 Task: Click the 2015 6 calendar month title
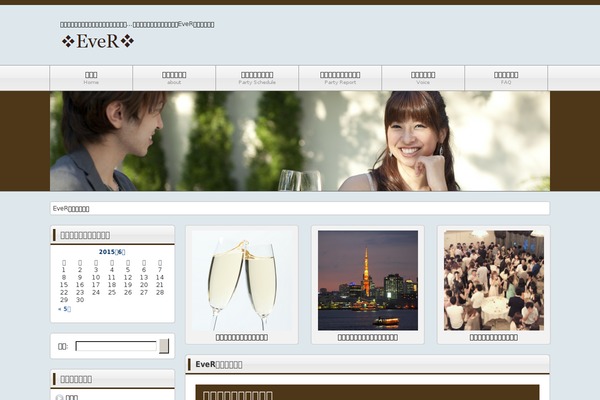112,252
